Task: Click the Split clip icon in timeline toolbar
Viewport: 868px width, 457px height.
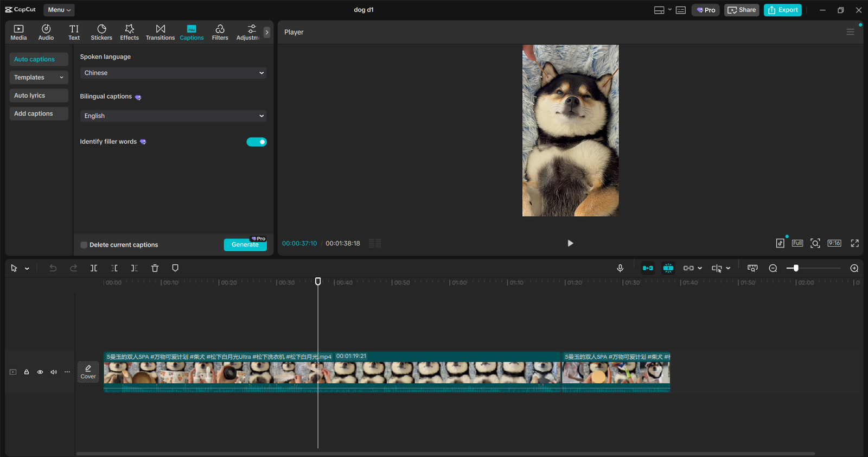Action: pyautogui.click(x=94, y=268)
